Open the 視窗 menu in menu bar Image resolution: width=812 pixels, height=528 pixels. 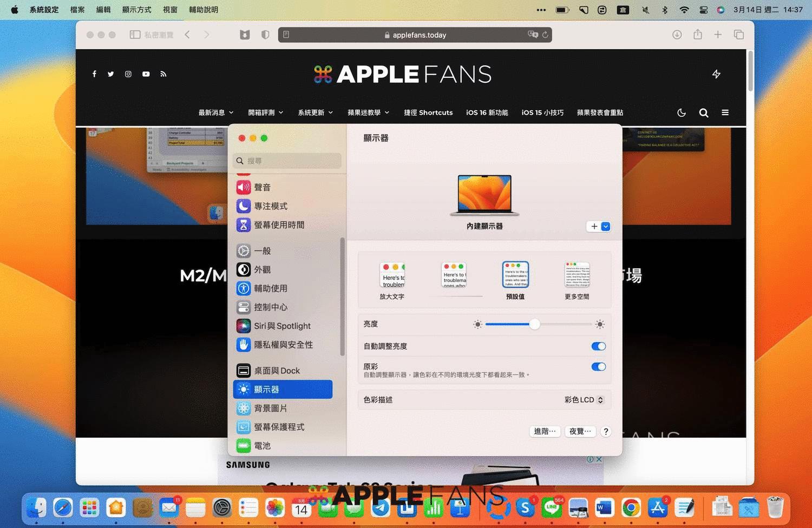pyautogui.click(x=169, y=9)
